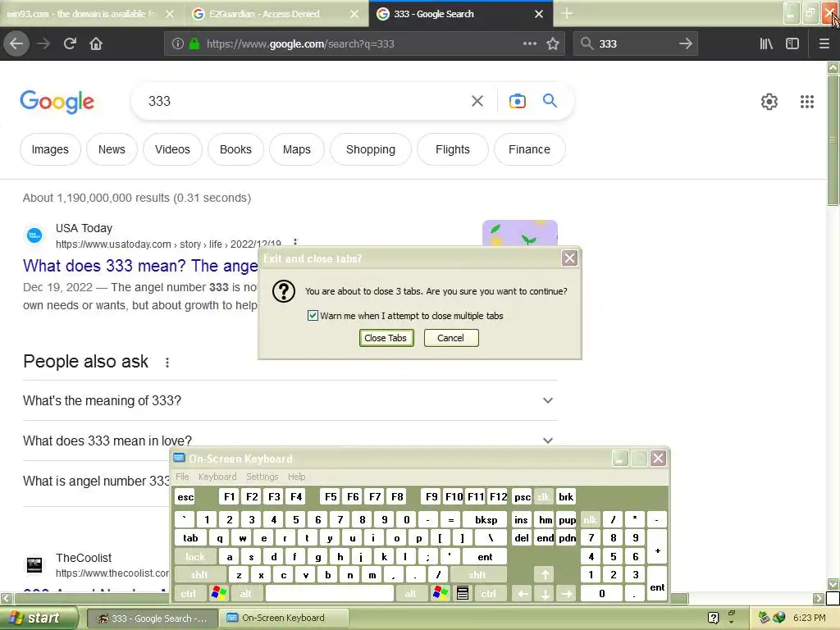The image size is (840, 630).
Task: Run Google search with magnifier icon
Action: (550, 100)
